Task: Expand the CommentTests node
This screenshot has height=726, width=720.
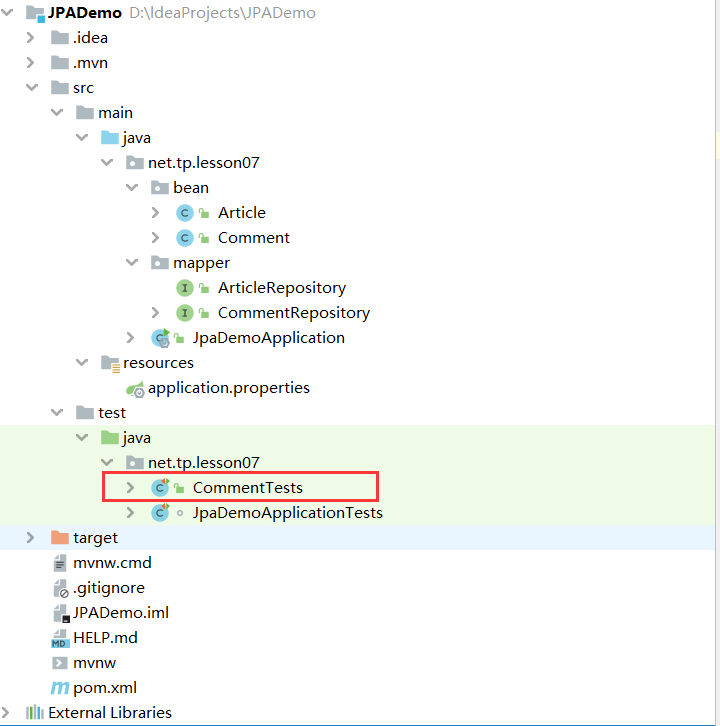Action: coord(131,488)
